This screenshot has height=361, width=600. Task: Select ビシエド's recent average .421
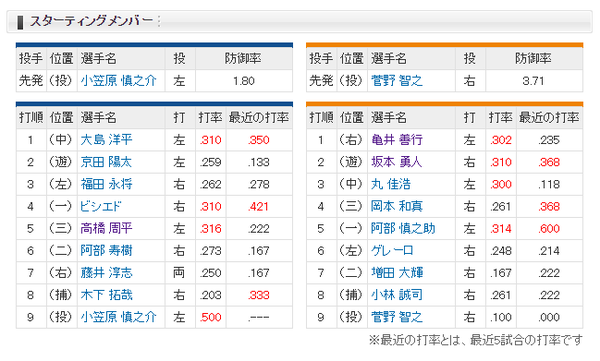coord(259,207)
